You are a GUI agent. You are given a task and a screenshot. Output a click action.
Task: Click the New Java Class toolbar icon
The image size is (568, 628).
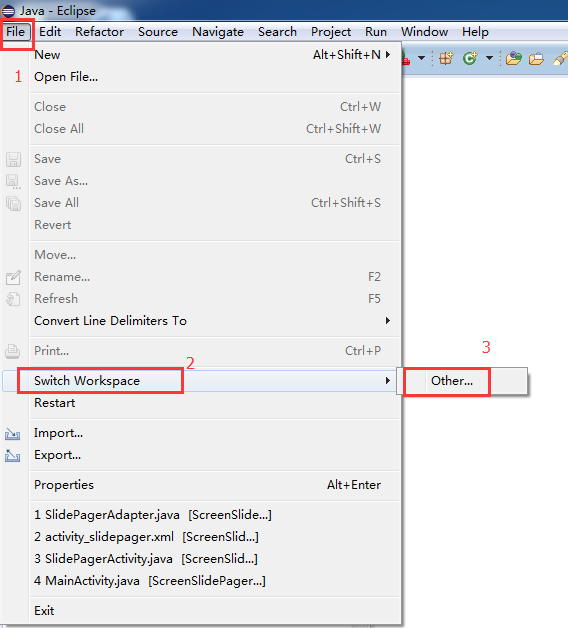[x=470, y=58]
